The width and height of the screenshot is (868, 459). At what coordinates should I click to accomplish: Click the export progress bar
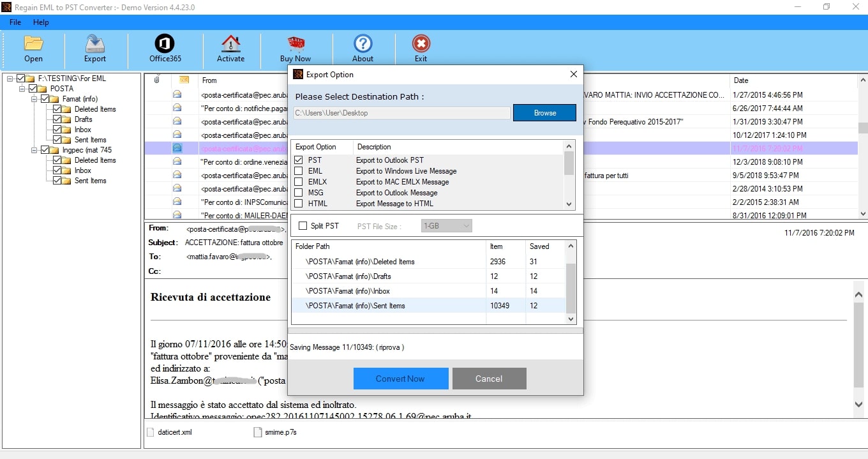click(x=435, y=331)
